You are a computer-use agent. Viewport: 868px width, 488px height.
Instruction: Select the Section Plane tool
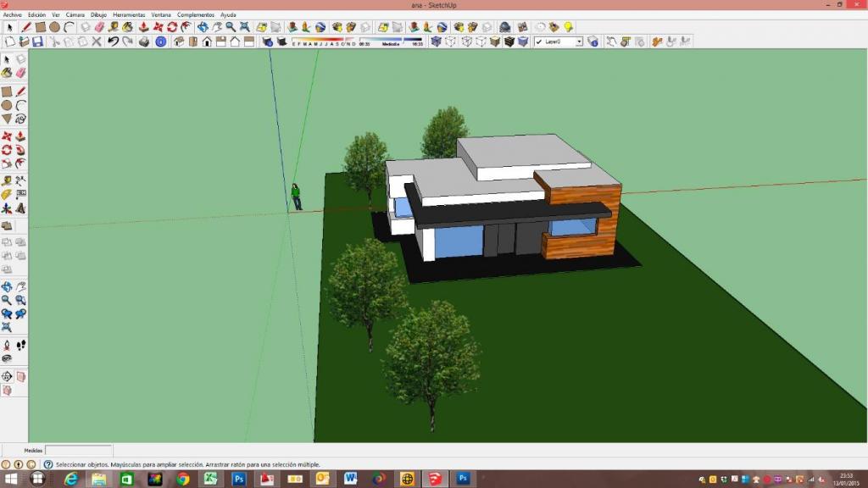click(x=7, y=377)
